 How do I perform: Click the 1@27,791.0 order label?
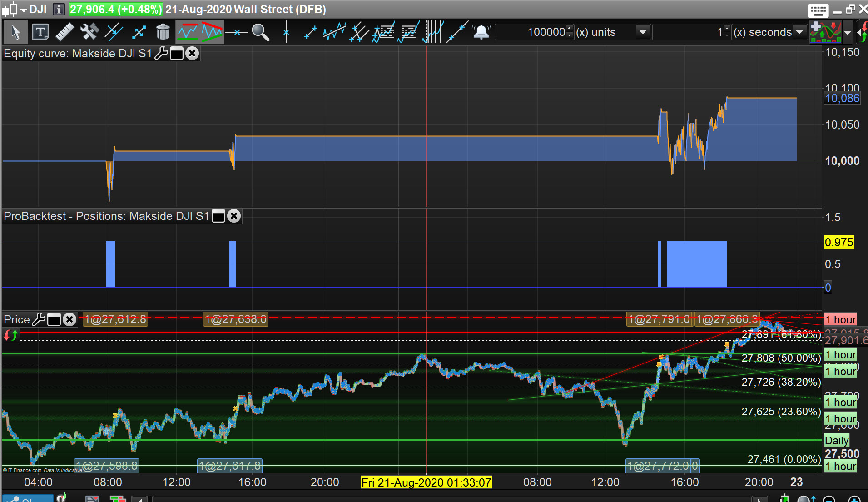tap(660, 319)
